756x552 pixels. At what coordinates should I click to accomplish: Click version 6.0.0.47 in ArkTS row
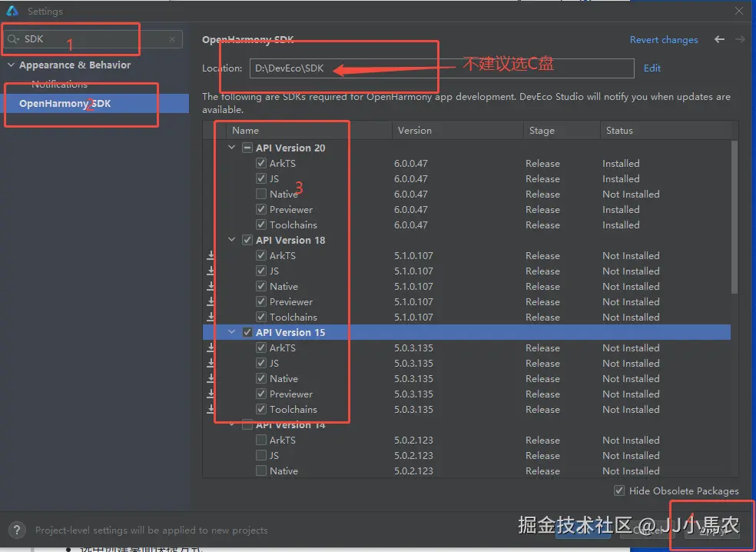coord(411,164)
